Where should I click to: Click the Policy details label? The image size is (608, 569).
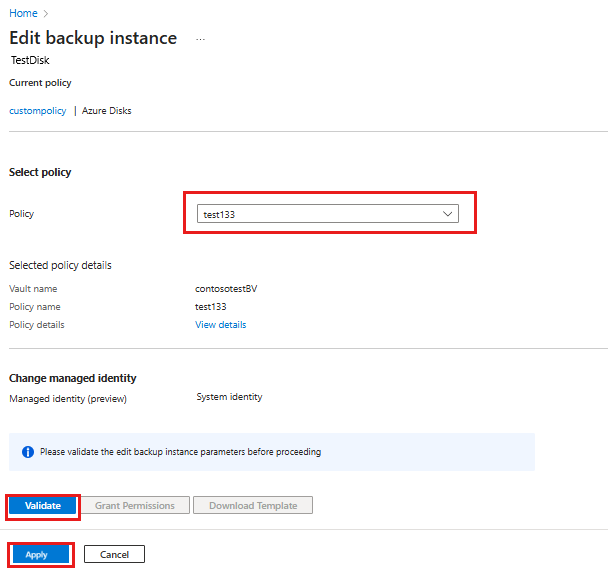[x=37, y=325]
